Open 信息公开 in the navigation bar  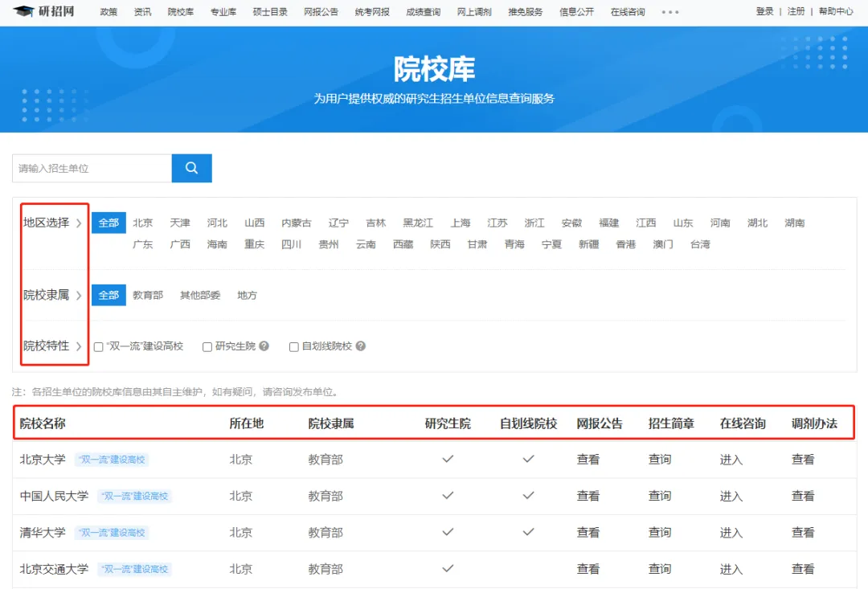click(x=576, y=11)
